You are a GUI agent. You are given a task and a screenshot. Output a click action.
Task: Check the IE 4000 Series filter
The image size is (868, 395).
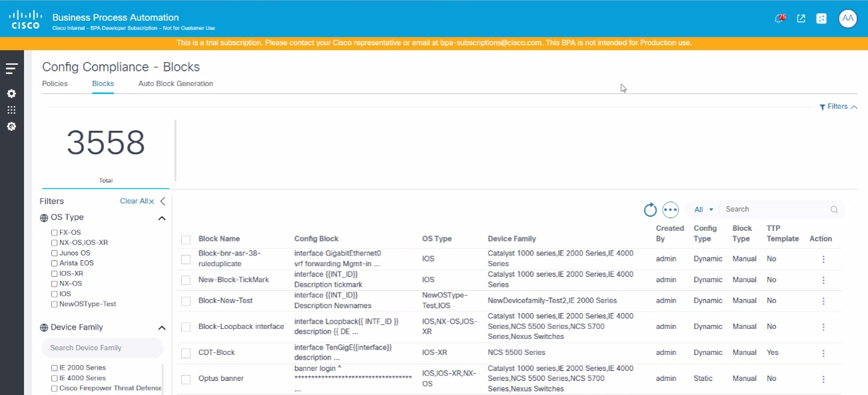pos(55,378)
